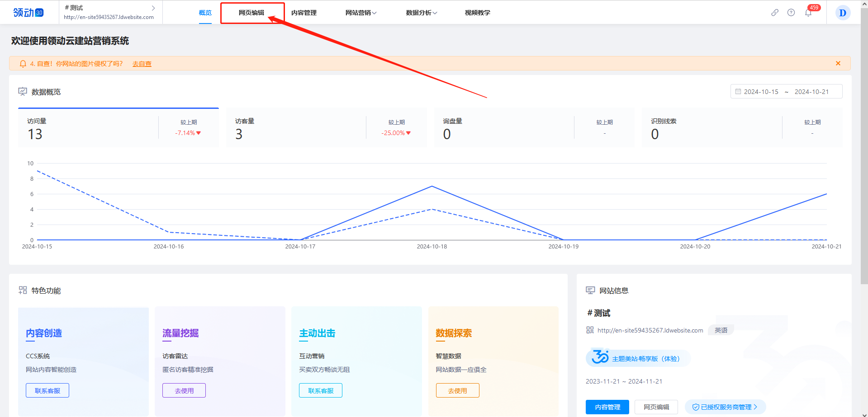868x417 pixels.
Task: Dismiss the orange notice with the X
Action: pos(838,63)
